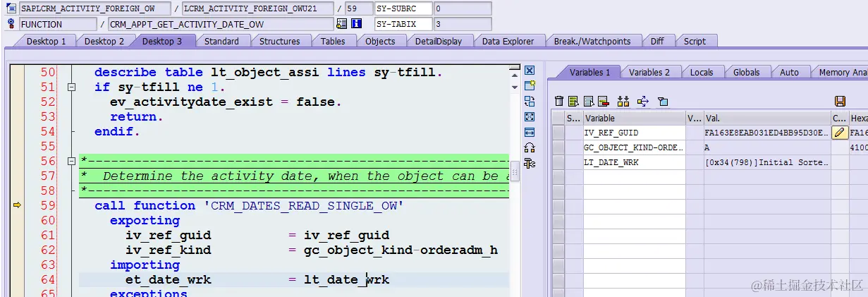Open the Script tab
Image resolution: width=868 pixels, height=297 pixels.
click(x=695, y=41)
